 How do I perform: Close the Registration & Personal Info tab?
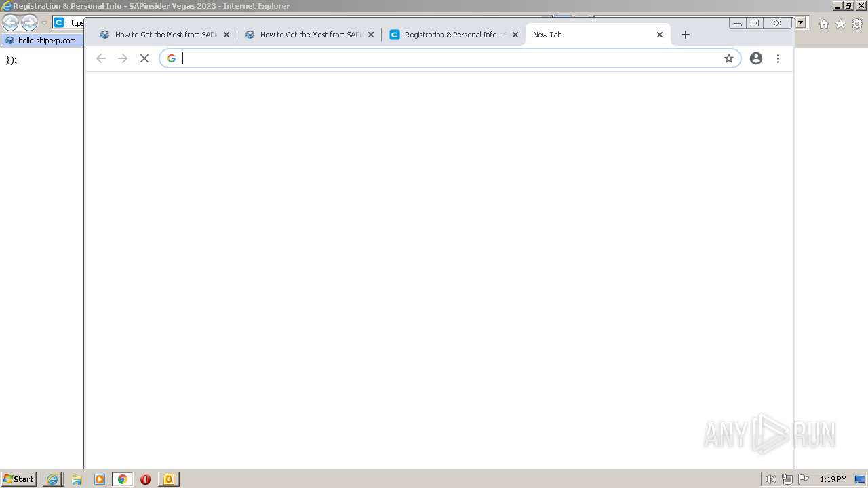click(x=515, y=35)
